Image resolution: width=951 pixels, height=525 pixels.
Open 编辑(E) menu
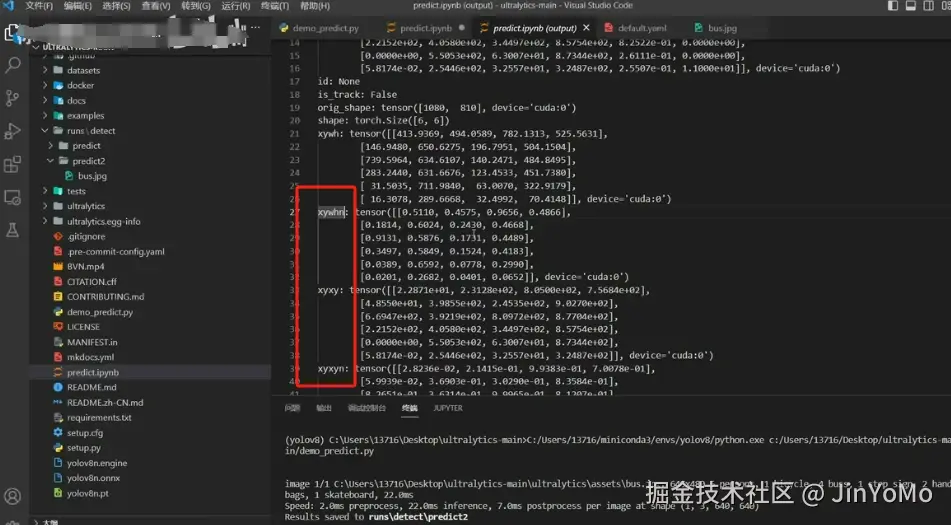pyautogui.click(x=78, y=5)
